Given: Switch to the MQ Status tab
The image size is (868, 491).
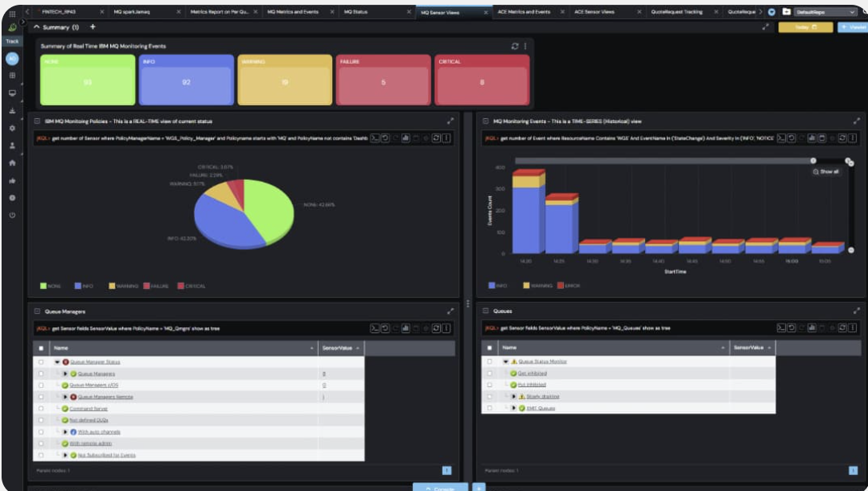Looking at the screenshot, I should click(356, 12).
